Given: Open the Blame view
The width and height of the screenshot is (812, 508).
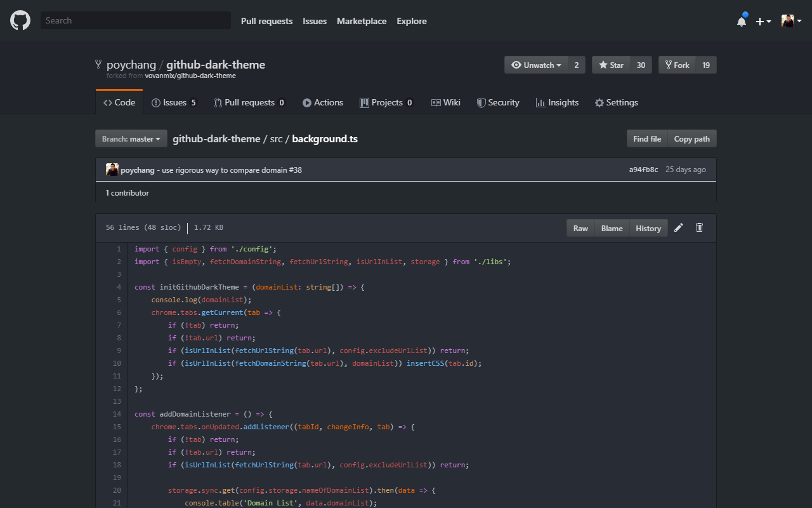Looking at the screenshot, I should [x=612, y=227].
